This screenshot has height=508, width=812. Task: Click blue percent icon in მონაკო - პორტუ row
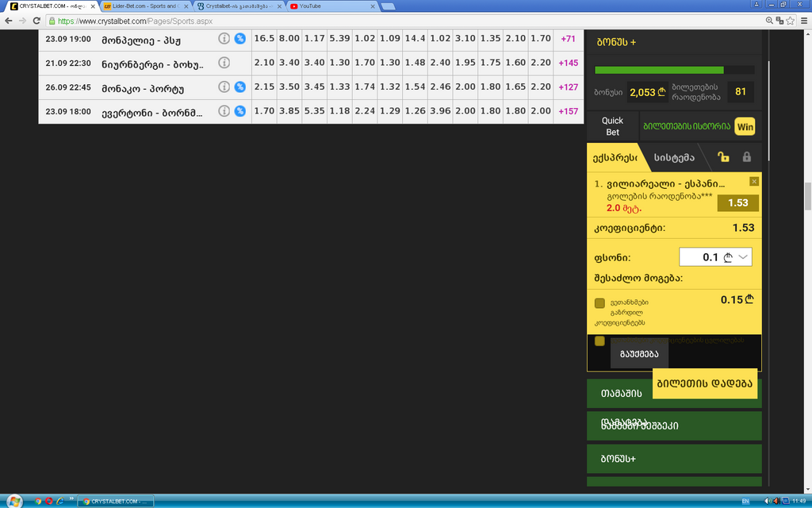pos(239,87)
